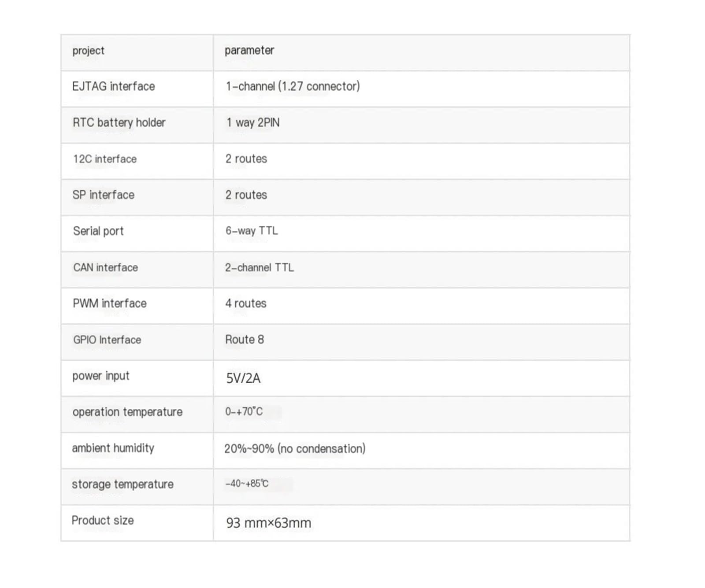705x588 pixels.
Task: Select the CAN interface label
Action: pyautogui.click(x=106, y=267)
